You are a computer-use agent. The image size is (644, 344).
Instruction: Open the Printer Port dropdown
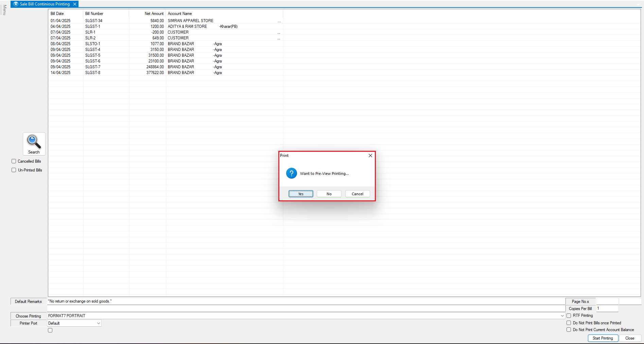click(98, 323)
